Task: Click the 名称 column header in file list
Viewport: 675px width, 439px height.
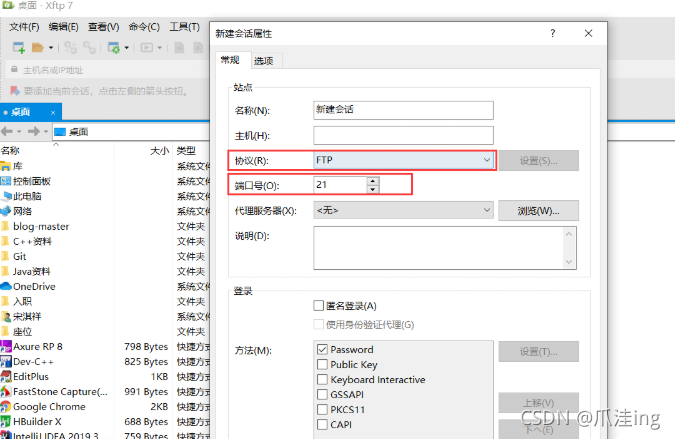Action: [x=56, y=150]
